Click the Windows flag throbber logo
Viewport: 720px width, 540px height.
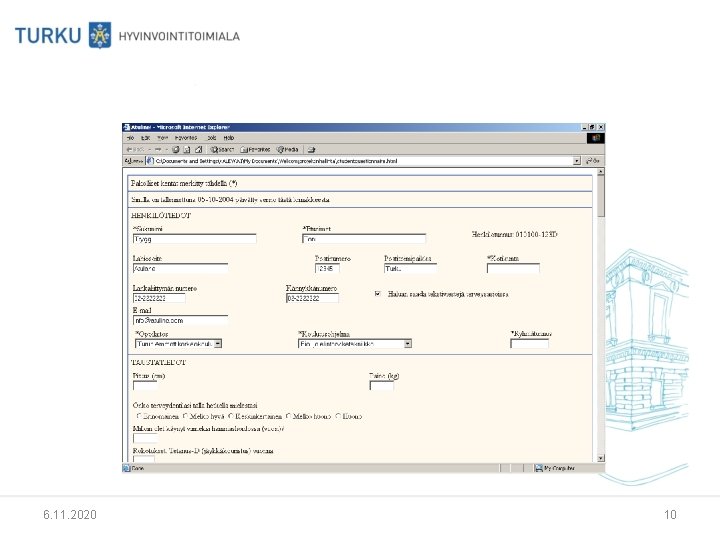[x=596, y=138]
